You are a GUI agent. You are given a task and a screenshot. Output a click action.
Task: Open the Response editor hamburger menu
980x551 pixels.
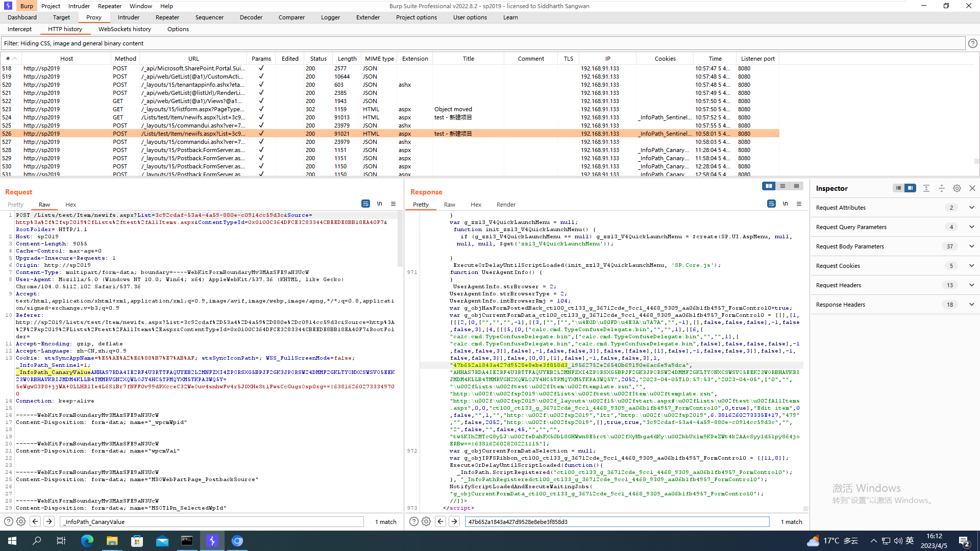pyautogui.click(x=799, y=204)
